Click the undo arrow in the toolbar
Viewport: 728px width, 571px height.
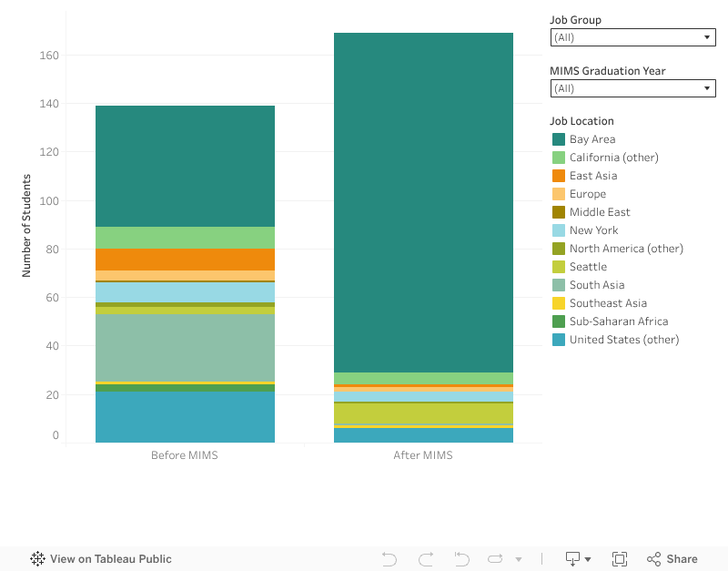(x=389, y=559)
